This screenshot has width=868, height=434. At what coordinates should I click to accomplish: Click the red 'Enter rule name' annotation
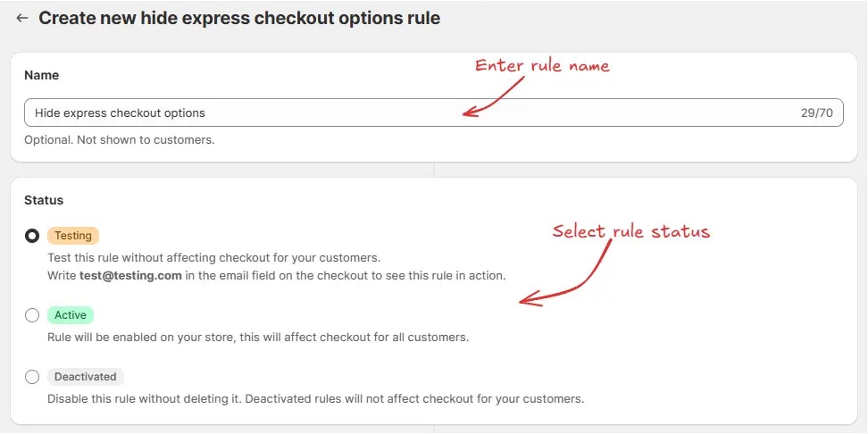(542, 66)
